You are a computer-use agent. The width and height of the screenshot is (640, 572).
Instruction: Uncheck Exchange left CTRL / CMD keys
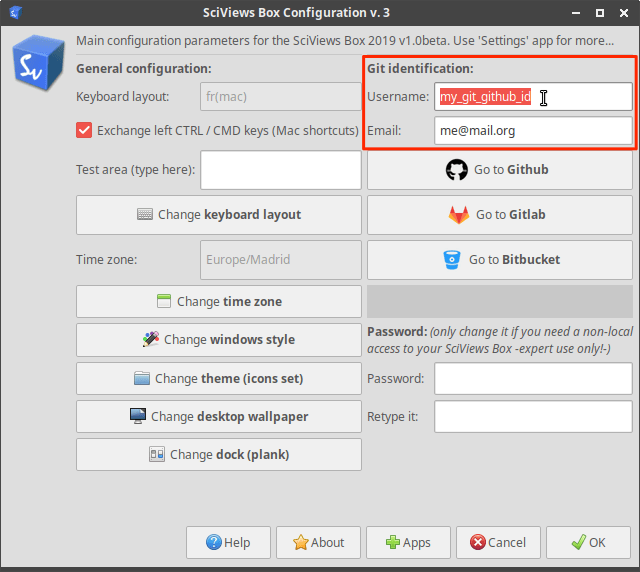pyautogui.click(x=84, y=131)
